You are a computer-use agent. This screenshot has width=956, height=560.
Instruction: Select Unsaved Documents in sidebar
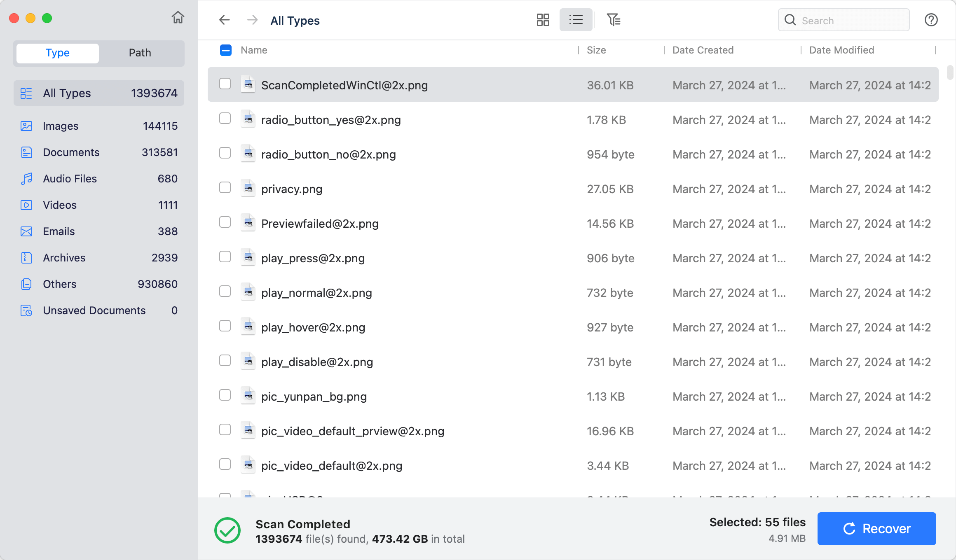point(94,310)
